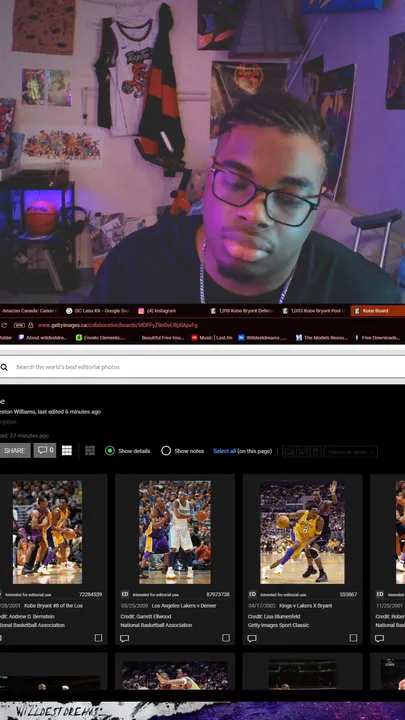This screenshot has width=405, height=720.
Task: Click Los Angeles Lakers v Denver title
Action: (184, 606)
